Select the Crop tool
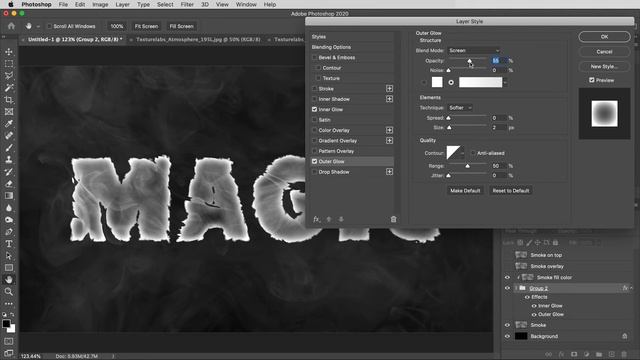Screen dimensions: 640x360 (9, 100)
